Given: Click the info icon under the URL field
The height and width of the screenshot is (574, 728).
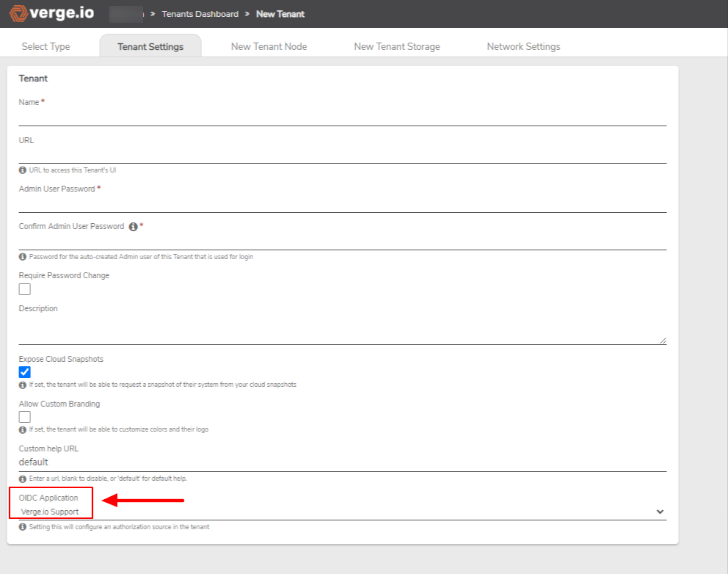Looking at the screenshot, I should (x=23, y=170).
